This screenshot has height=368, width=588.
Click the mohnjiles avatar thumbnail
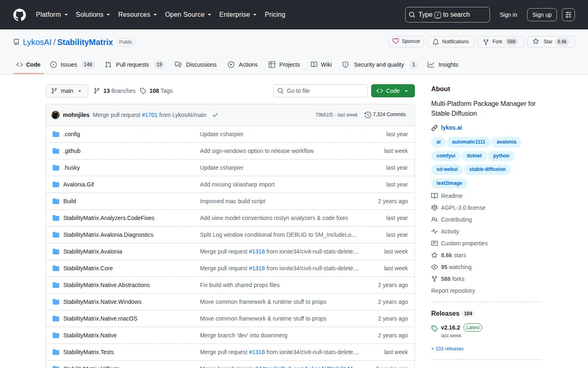[x=56, y=115]
